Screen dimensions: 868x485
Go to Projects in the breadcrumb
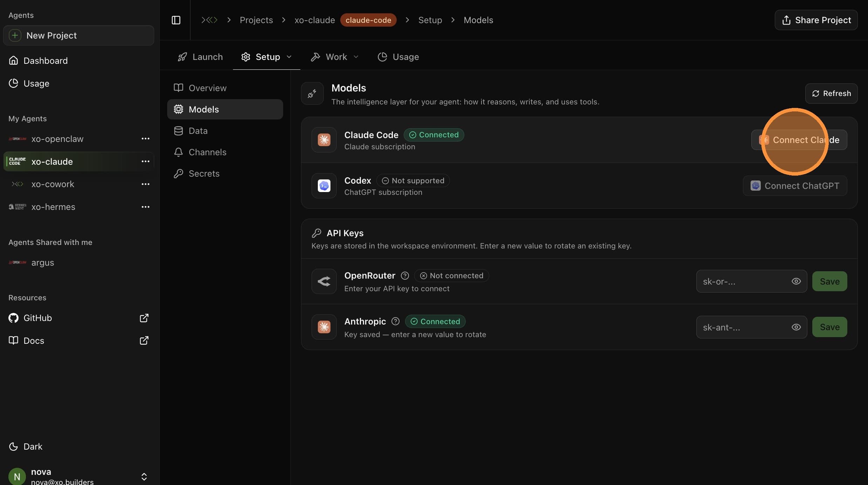[x=256, y=20]
